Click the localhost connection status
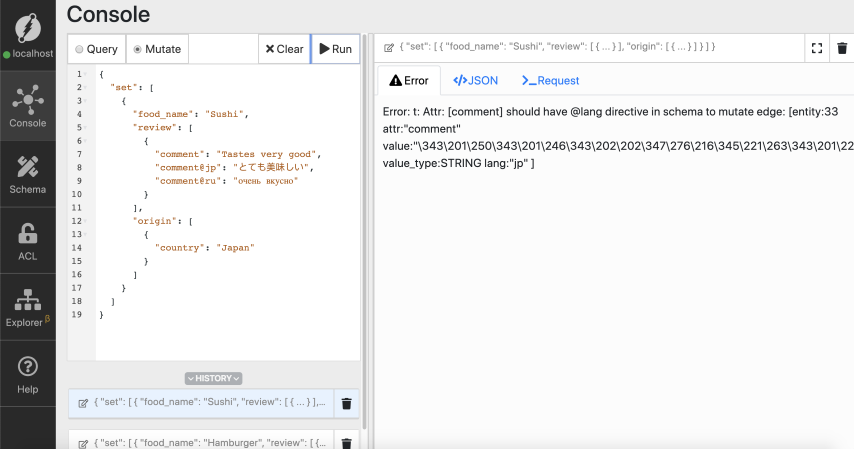The width and height of the screenshot is (854, 449). [x=28, y=53]
